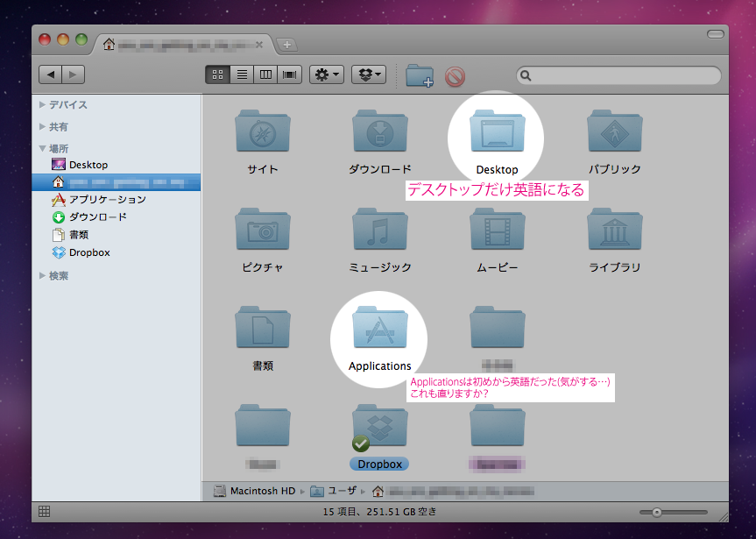Open the サイト folder
756x539 pixels.
point(263,133)
